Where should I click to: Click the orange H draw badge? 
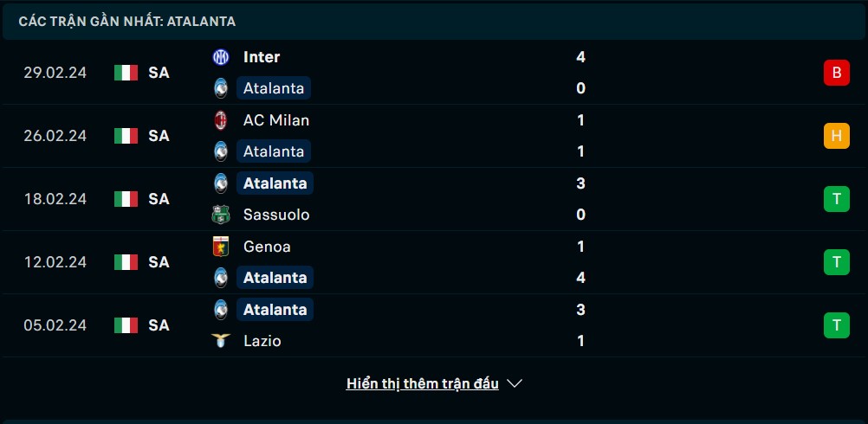[837, 136]
